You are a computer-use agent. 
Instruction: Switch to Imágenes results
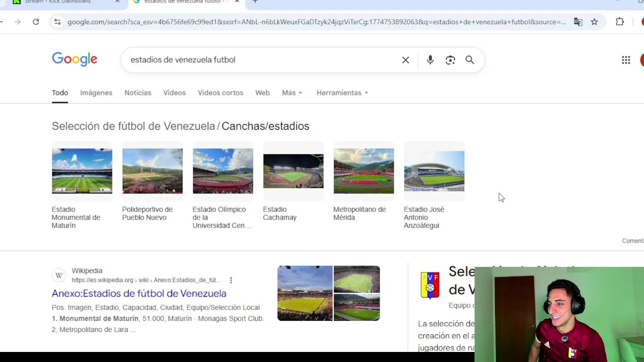96,93
